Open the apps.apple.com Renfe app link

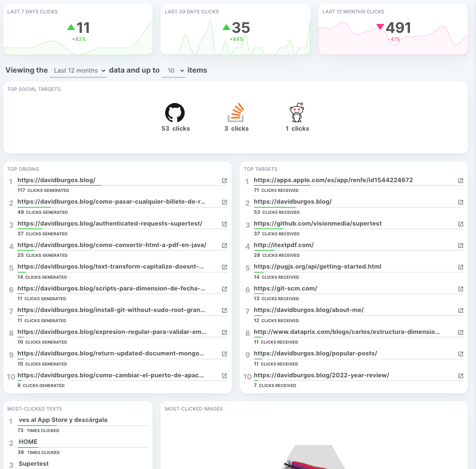point(333,180)
